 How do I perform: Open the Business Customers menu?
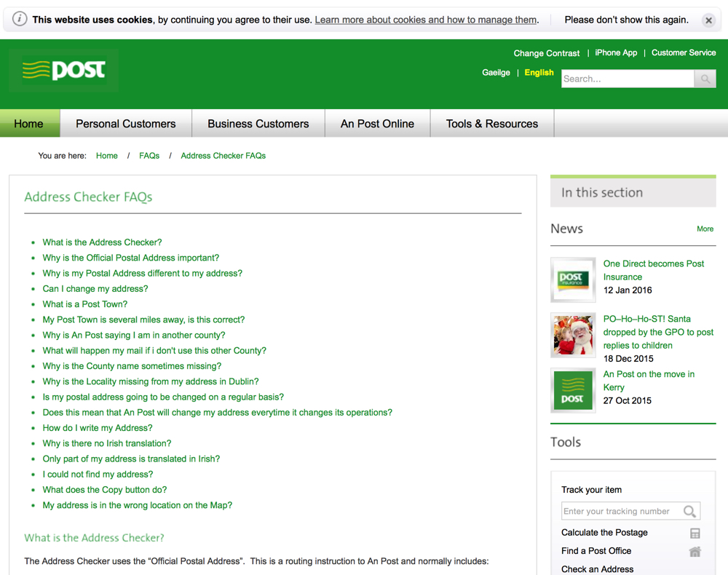[258, 124]
